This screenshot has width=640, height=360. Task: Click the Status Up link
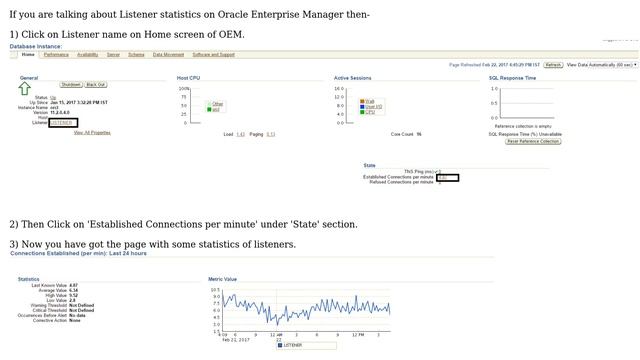coord(53,98)
